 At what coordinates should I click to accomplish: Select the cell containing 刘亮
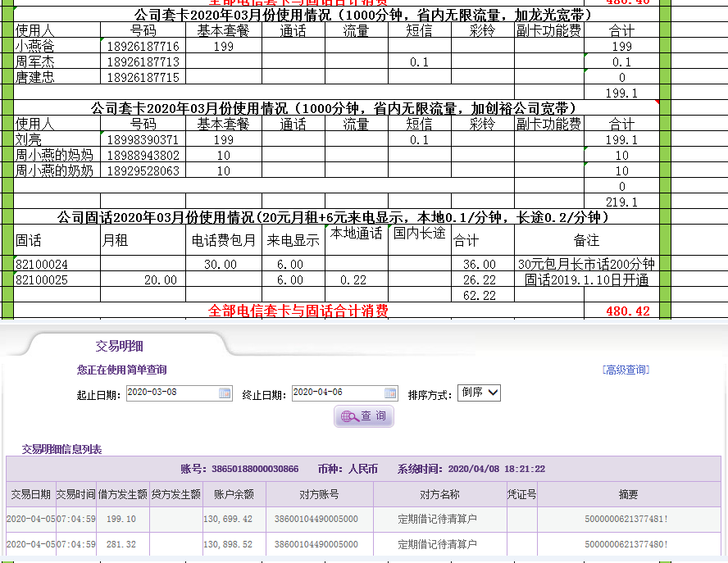[x=57, y=140]
